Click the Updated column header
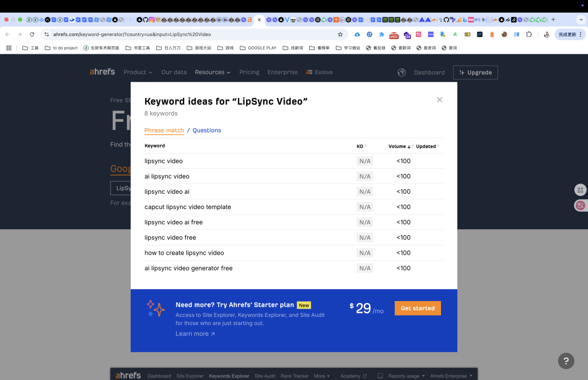Screen dimensions: 588x380 point(426,146)
